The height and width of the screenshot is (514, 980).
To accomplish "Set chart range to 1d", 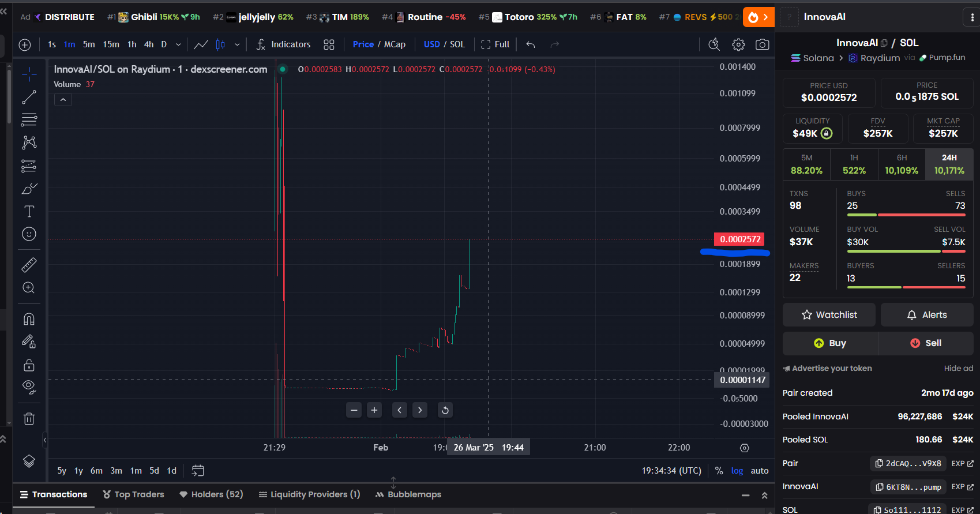I will [172, 471].
